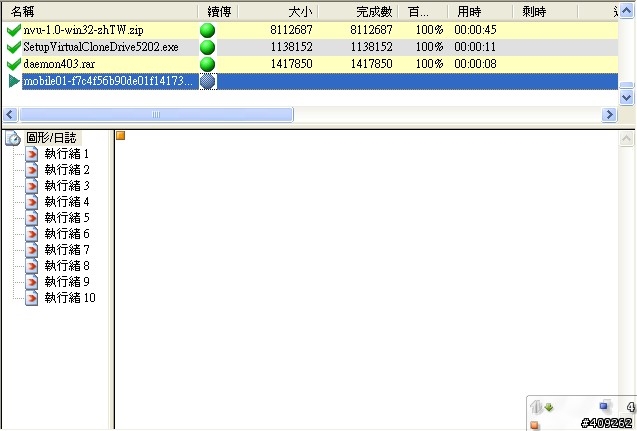The width and height of the screenshot is (637, 431).
Task: Select 圖形/日誌 tree node
Action: click(52, 138)
